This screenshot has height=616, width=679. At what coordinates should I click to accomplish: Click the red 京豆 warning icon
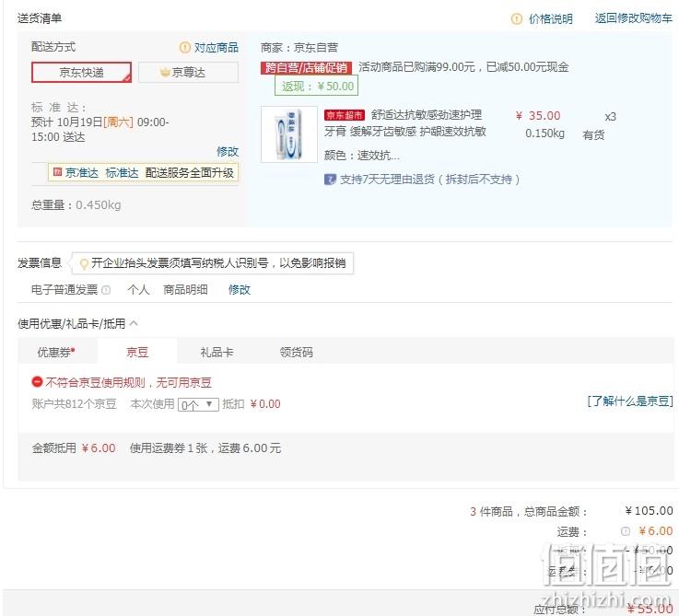(37, 382)
